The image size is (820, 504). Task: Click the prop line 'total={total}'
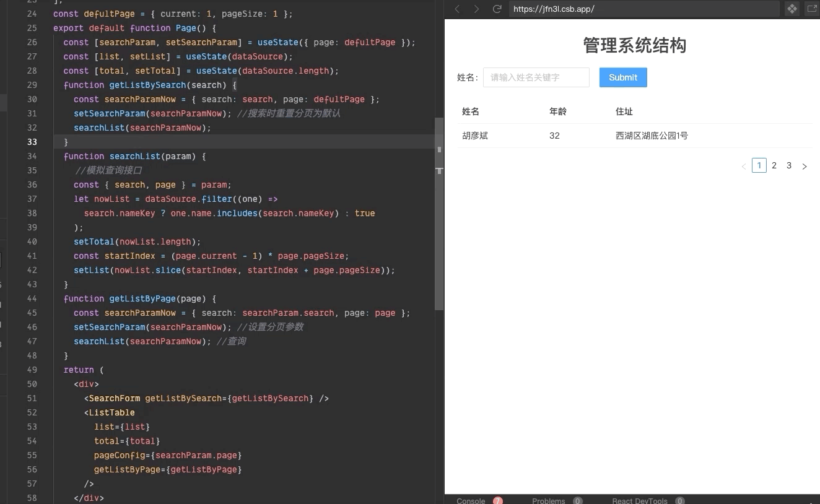coord(127,441)
